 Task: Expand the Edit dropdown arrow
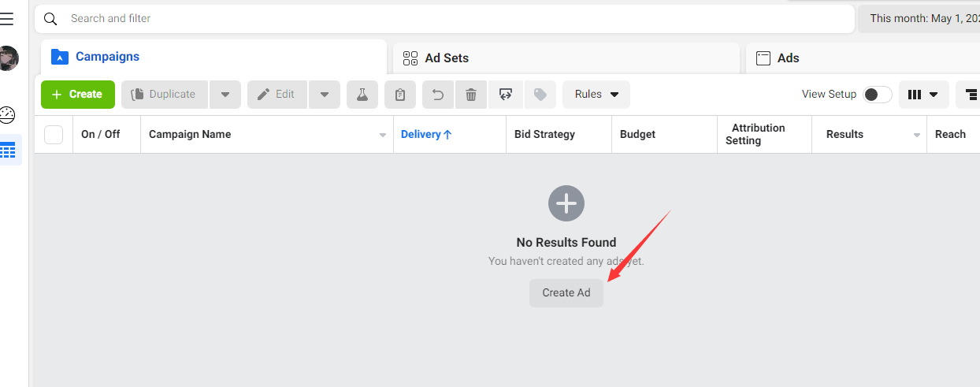click(325, 95)
